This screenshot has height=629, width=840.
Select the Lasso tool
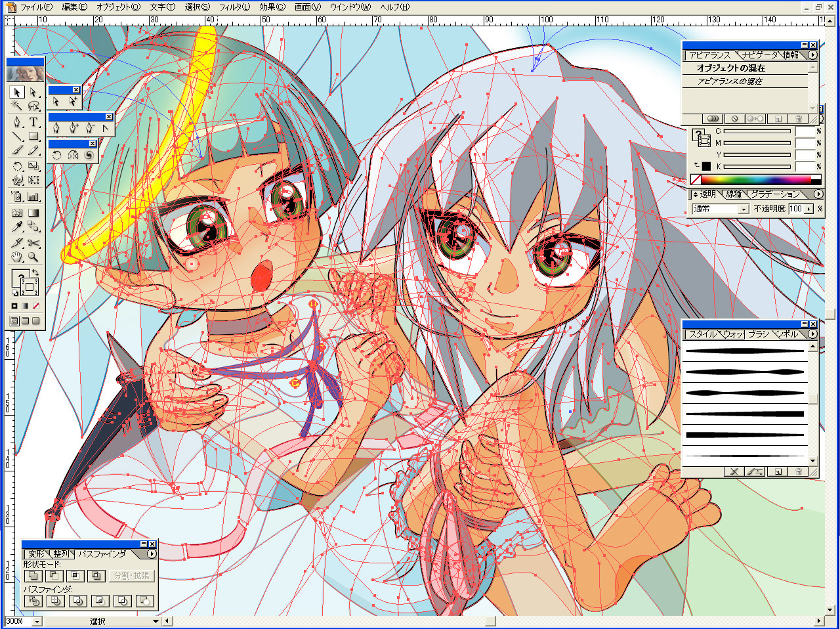click(x=33, y=106)
